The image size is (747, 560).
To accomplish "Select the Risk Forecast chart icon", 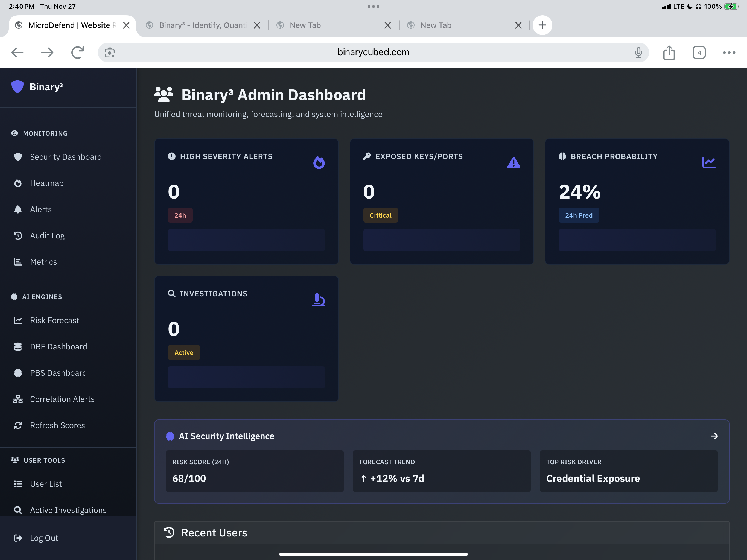I will (18, 320).
